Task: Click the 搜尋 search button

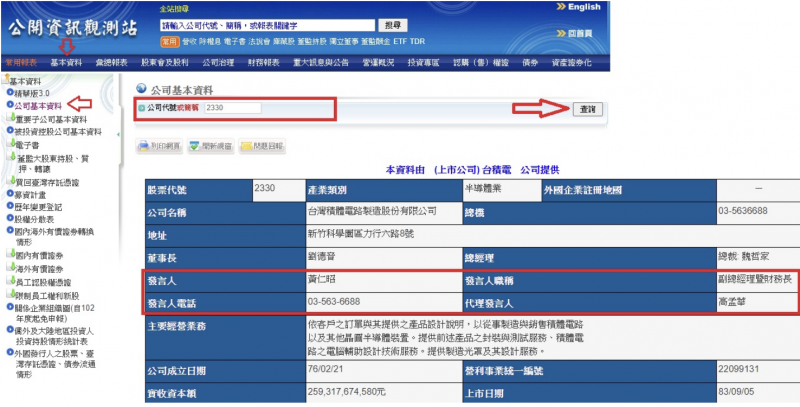Action: [393, 25]
